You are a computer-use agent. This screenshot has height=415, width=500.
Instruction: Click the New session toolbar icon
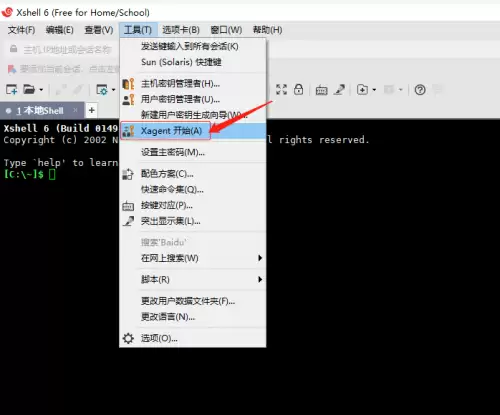[11, 90]
